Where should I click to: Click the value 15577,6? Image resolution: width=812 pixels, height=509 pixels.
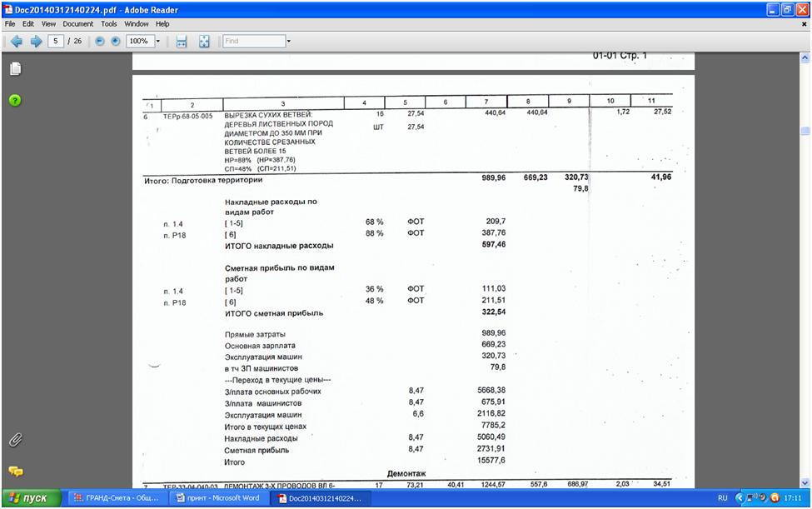(x=491, y=461)
